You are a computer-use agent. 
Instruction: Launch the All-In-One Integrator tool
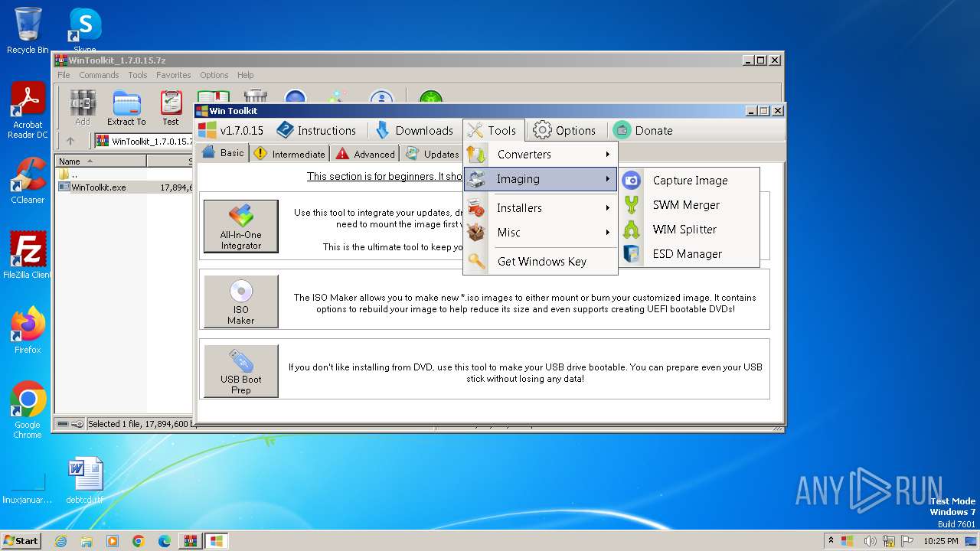click(241, 227)
